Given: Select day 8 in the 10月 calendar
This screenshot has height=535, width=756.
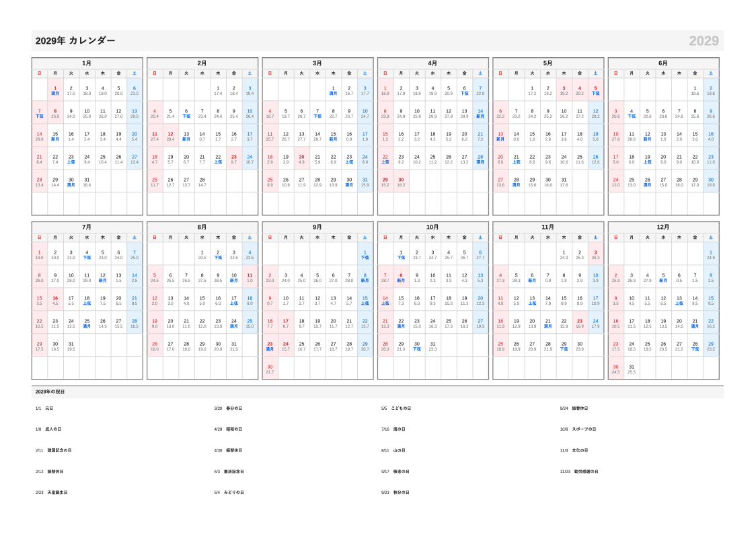Looking at the screenshot, I should tap(401, 277).
